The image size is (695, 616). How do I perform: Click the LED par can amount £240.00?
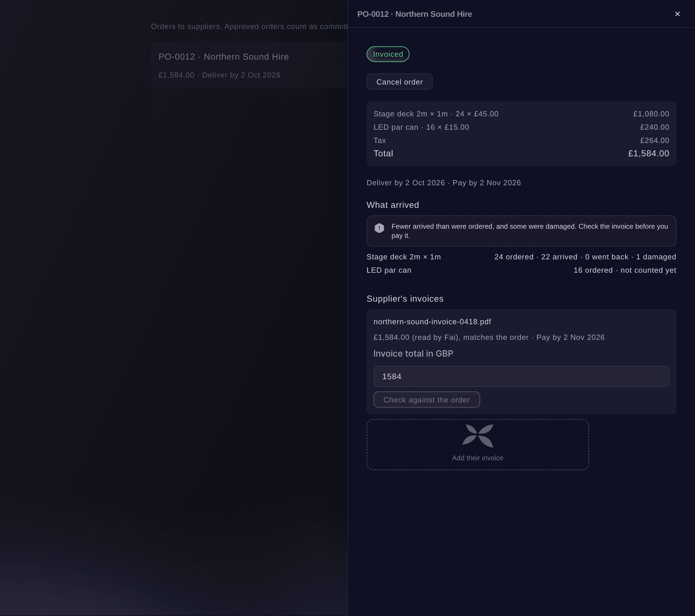coord(654,127)
